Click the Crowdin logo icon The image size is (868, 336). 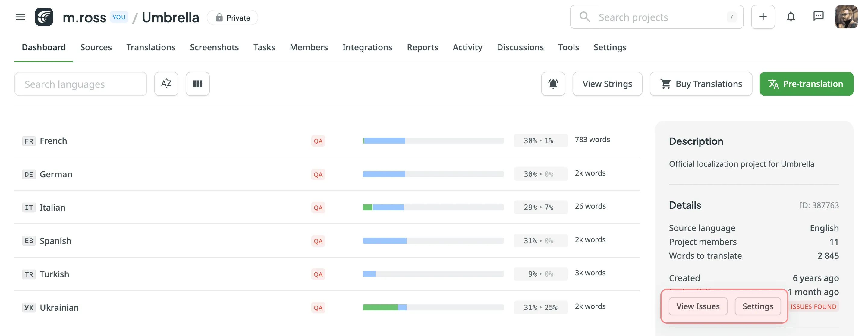(x=44, y=17)
